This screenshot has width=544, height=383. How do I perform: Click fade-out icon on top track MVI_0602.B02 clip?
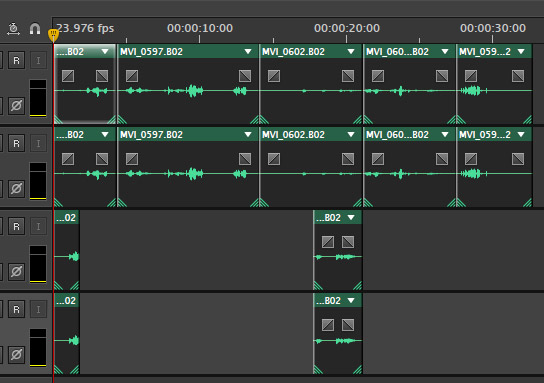point(348,76)
